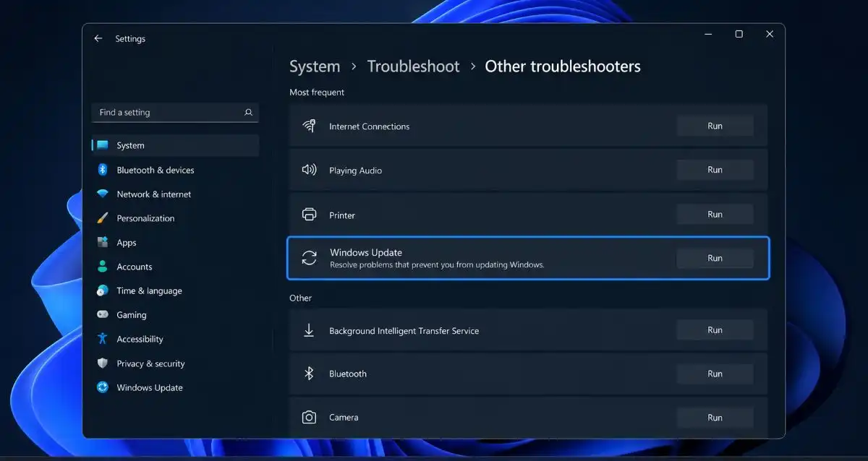Viewport: 868px width, 461px height.
Task: Open Apps settings category
Action: coord(175,243)
